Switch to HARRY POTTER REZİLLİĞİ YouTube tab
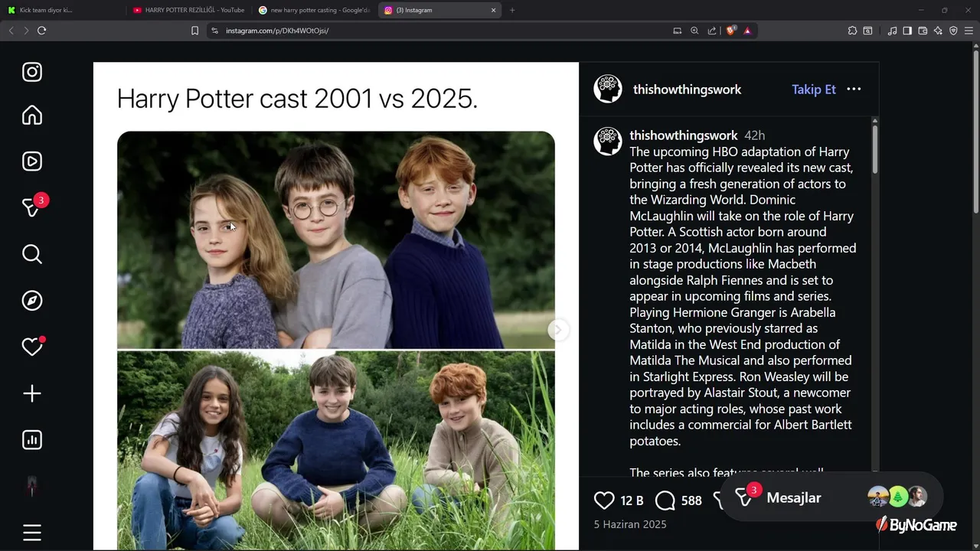The height and width of the screenshot is (551, 980). [189, 10]
